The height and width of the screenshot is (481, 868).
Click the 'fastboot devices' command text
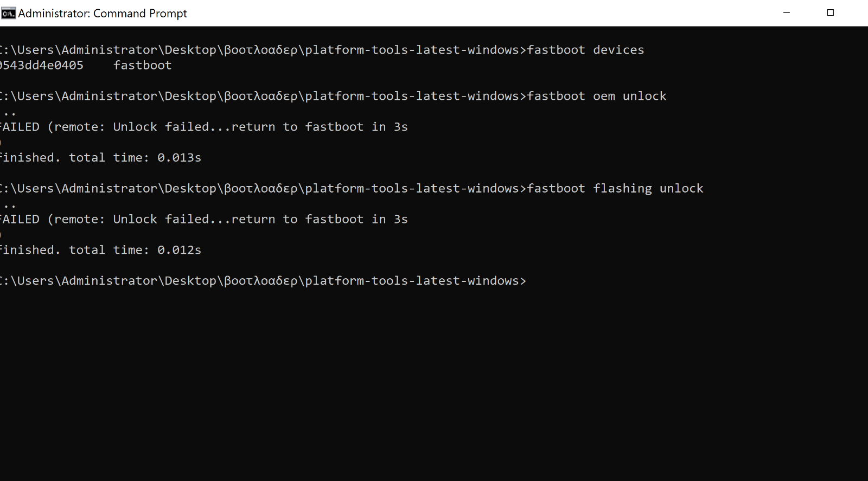coord(585,50)
